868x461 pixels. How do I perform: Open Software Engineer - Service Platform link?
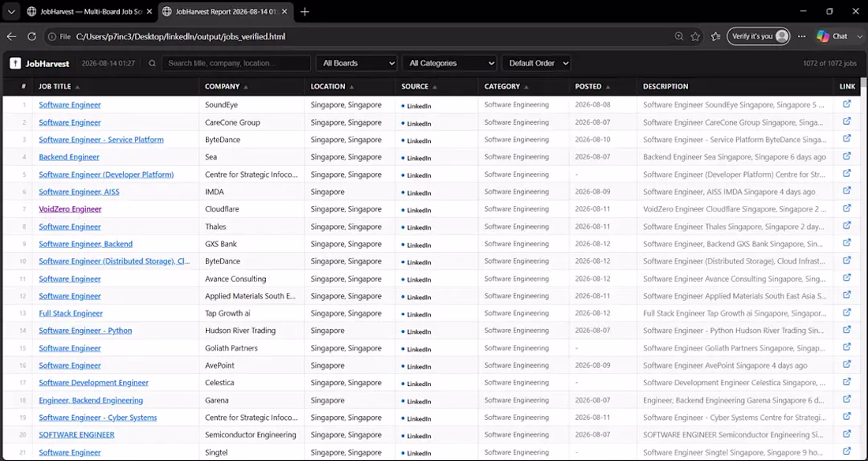tap(101, 140)
